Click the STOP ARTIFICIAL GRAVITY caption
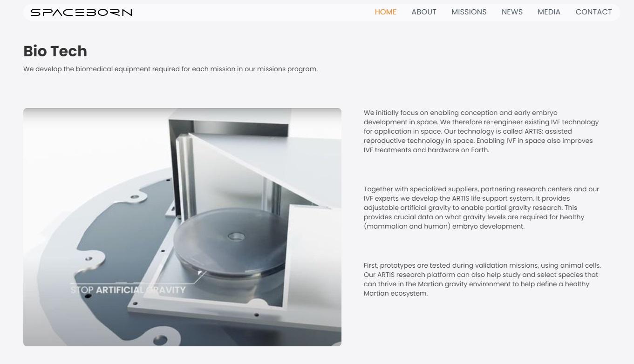 (128, 290)
